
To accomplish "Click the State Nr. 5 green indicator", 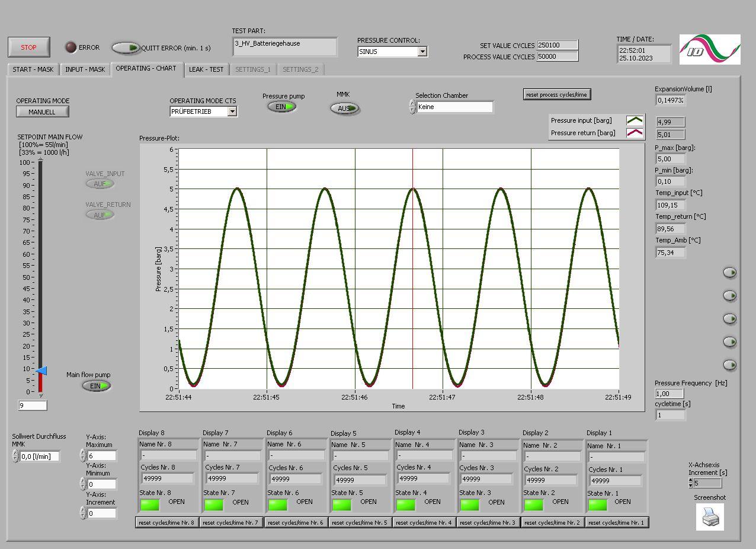I will (342, 505).
